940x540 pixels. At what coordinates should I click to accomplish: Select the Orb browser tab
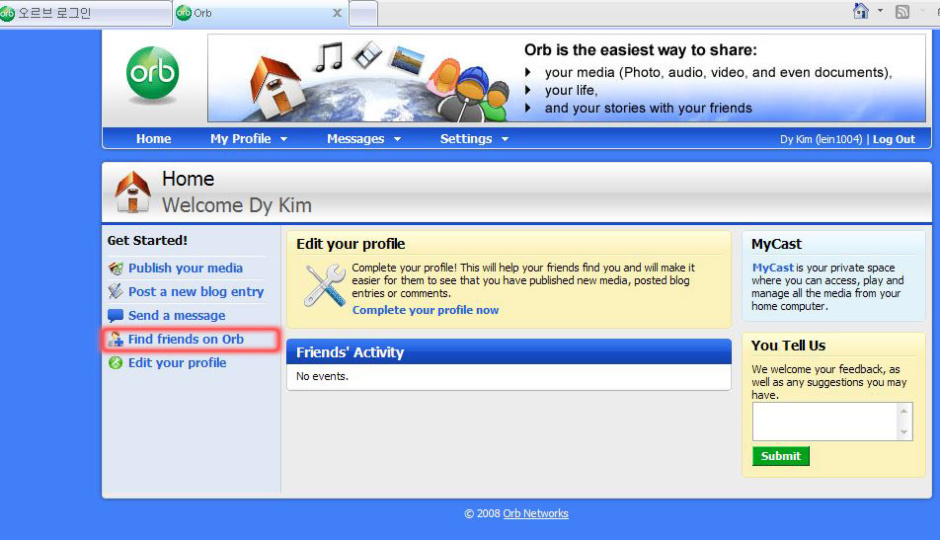[261, 13]
